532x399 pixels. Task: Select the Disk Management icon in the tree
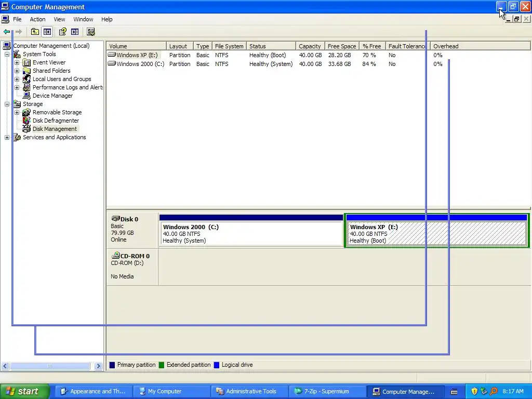(x=26, y=129)
